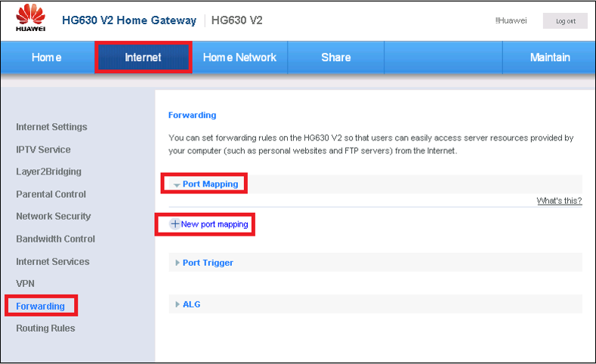Open Parental Control settings

tap(51, 194)
